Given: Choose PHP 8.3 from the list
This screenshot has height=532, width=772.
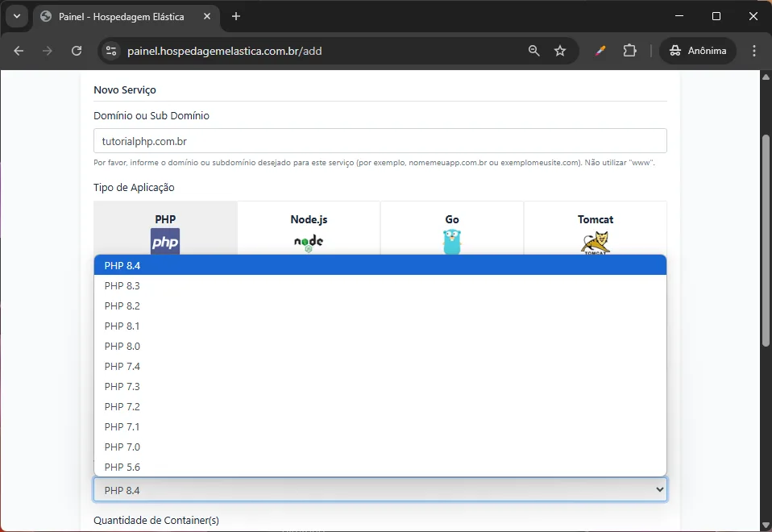Looking at the screenshot, I should 380,285.
